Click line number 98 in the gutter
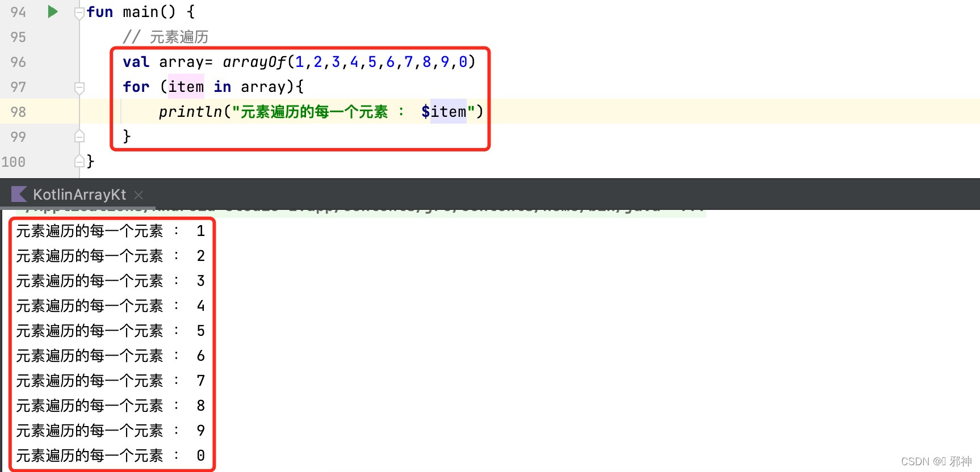Screen dimensions: 980x472 (x=18, y=112)
